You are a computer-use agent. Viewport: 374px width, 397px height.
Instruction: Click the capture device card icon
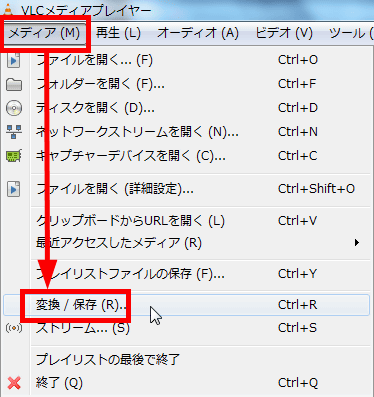[14, 156]
